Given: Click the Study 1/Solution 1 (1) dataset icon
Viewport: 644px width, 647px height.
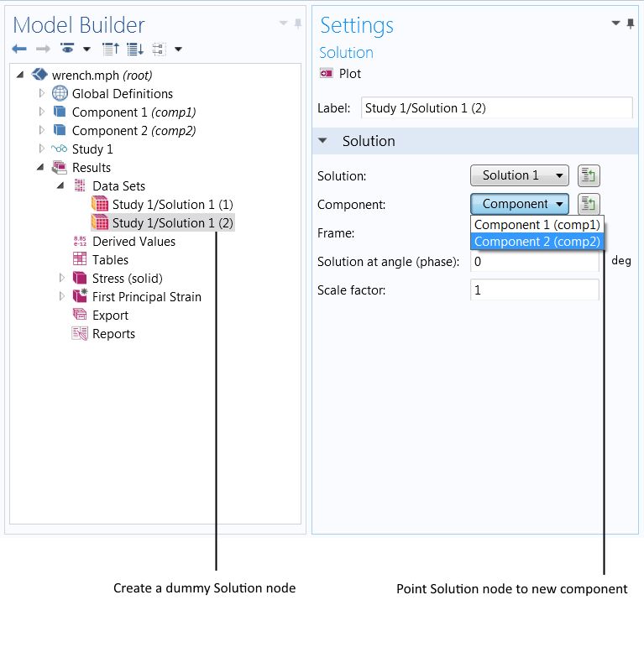Looking at the screenshot, I should click(100, 204).
